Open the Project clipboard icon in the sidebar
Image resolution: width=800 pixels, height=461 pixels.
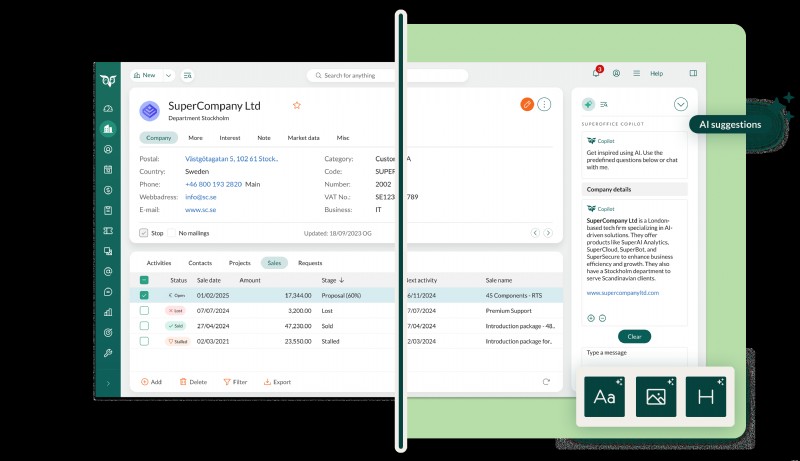tap(108, 210)
